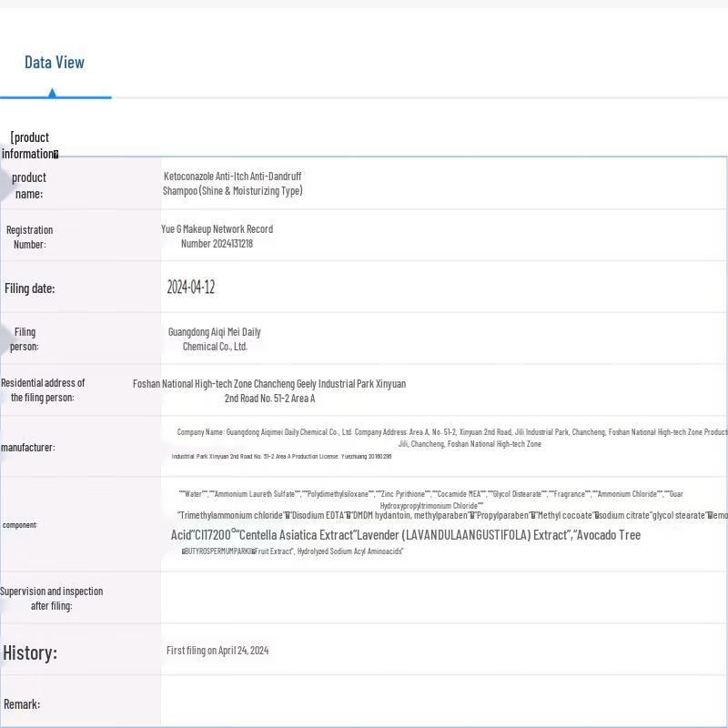Switch to the Data View tab

point(55,63)
